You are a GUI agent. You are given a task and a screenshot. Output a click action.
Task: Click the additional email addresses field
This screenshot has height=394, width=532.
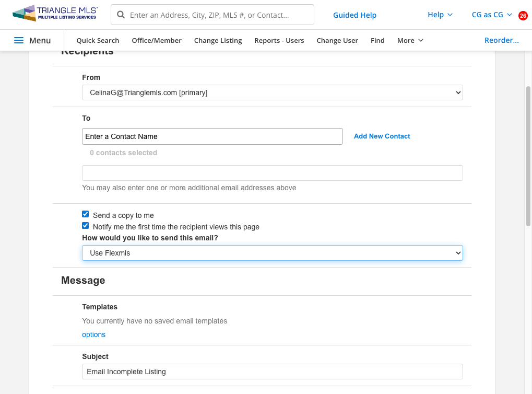[x=273, y=173]
